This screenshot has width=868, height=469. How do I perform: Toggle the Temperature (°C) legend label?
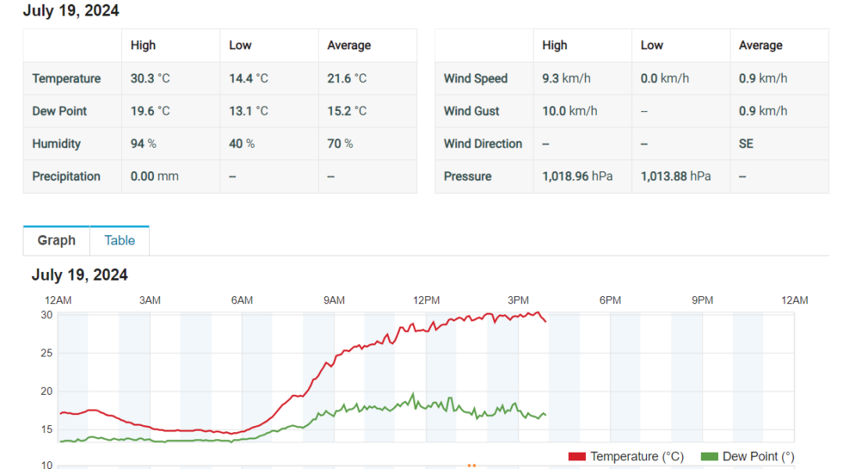636,456
